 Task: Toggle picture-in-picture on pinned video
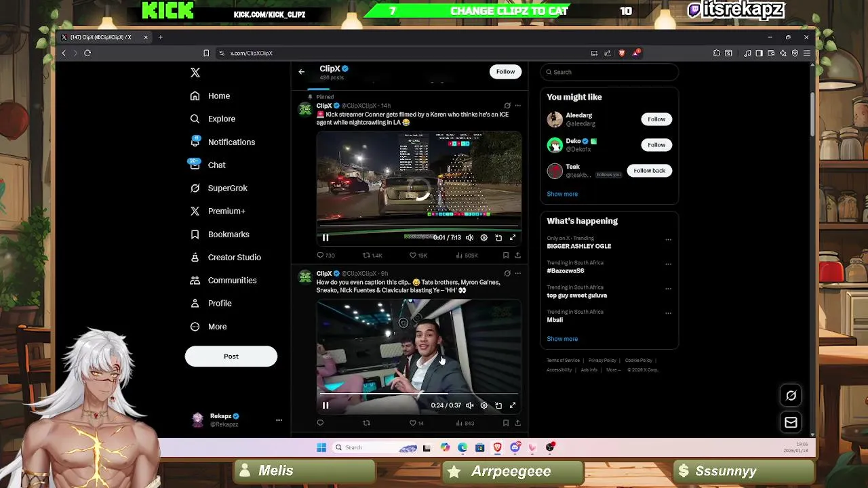498,237
